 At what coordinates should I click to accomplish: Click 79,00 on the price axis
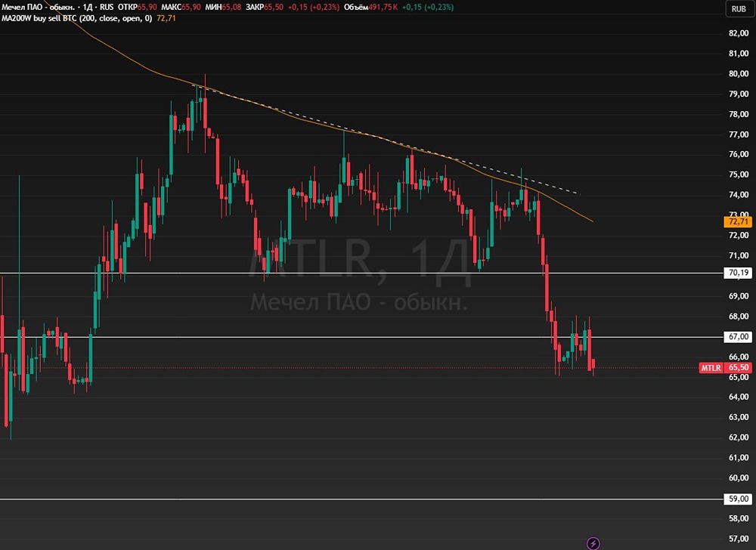pos(739,94)
